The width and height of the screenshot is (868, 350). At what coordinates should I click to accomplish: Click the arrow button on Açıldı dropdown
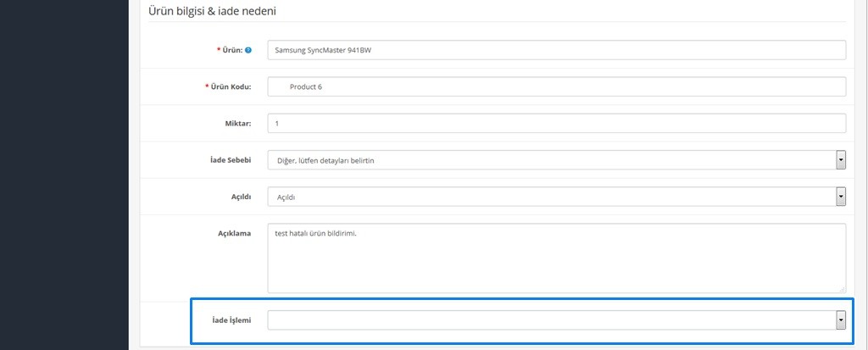click(840, 197)
